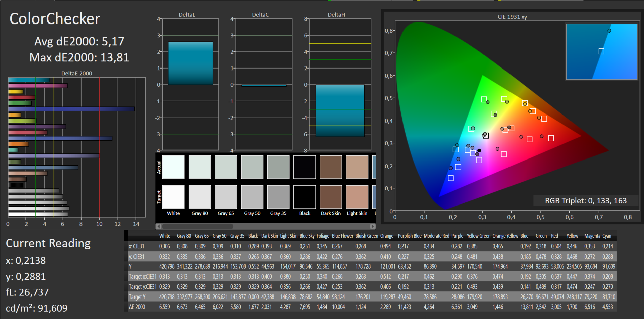Click the Actual Dark Skin swatch
644x319 pixels.
click(x=331, y=167)
